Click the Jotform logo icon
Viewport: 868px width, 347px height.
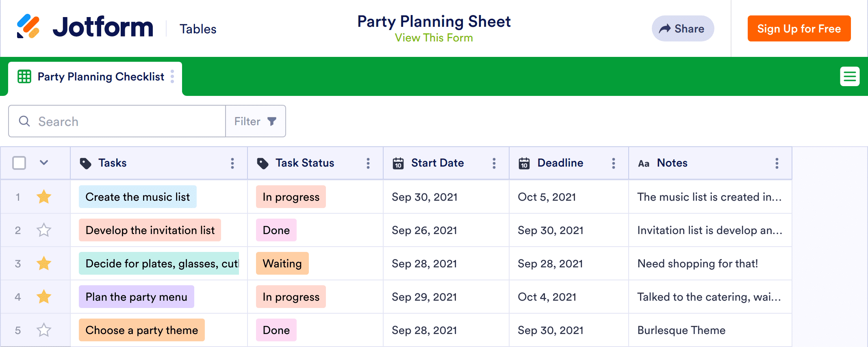[x=28, y=27]
